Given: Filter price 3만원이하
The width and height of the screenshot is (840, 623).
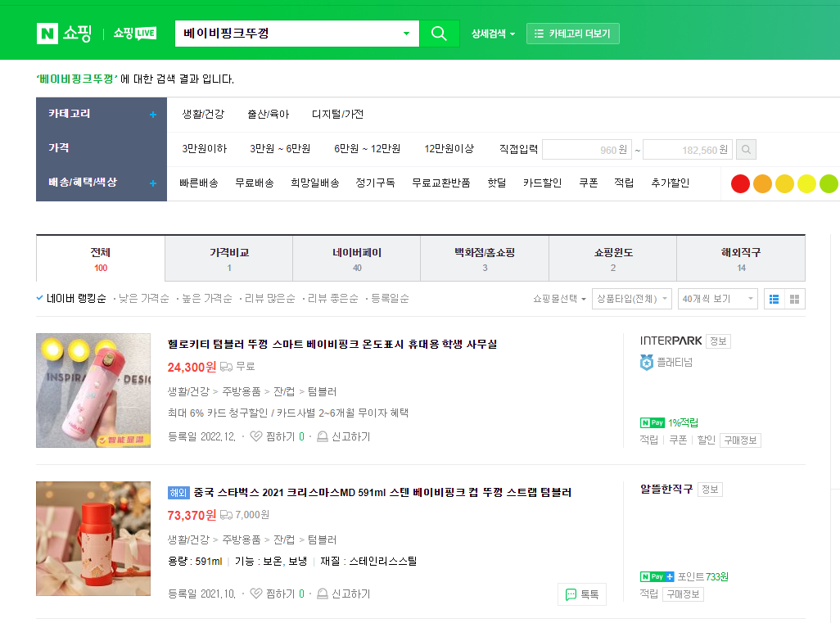Looking at the screenshot, I should [x=204, y=148].
